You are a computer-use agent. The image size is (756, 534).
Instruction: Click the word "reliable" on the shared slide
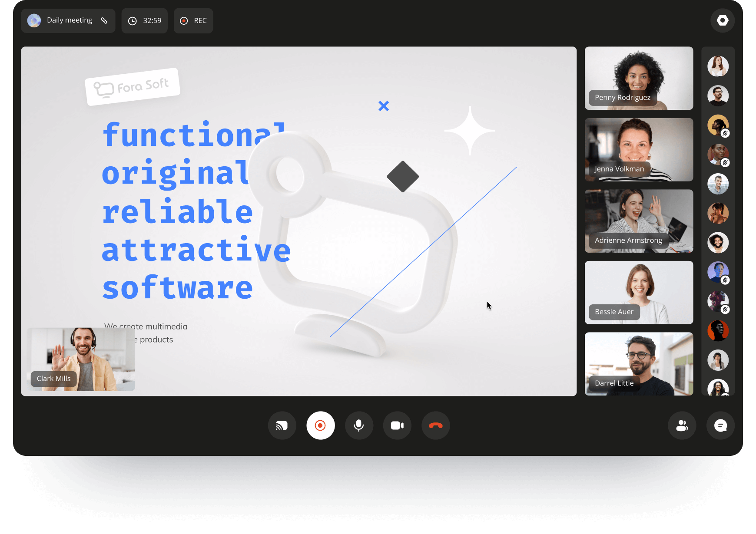coord(177,211)
